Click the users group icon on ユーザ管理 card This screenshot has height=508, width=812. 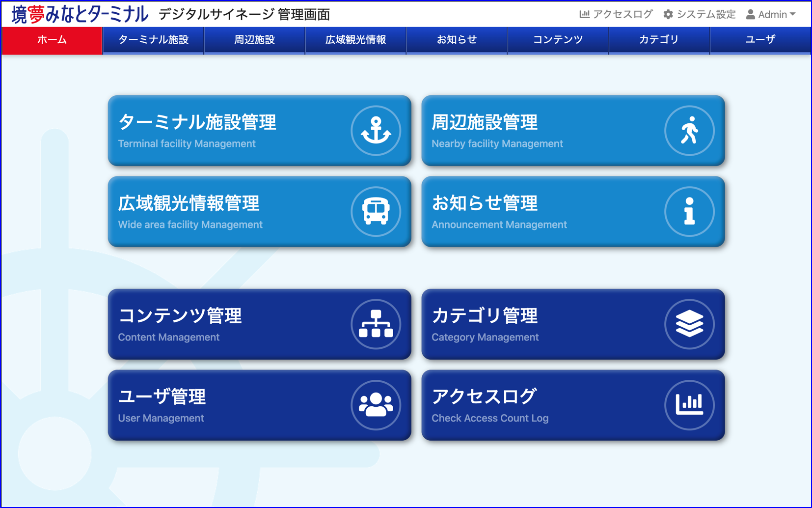point(376,405)
